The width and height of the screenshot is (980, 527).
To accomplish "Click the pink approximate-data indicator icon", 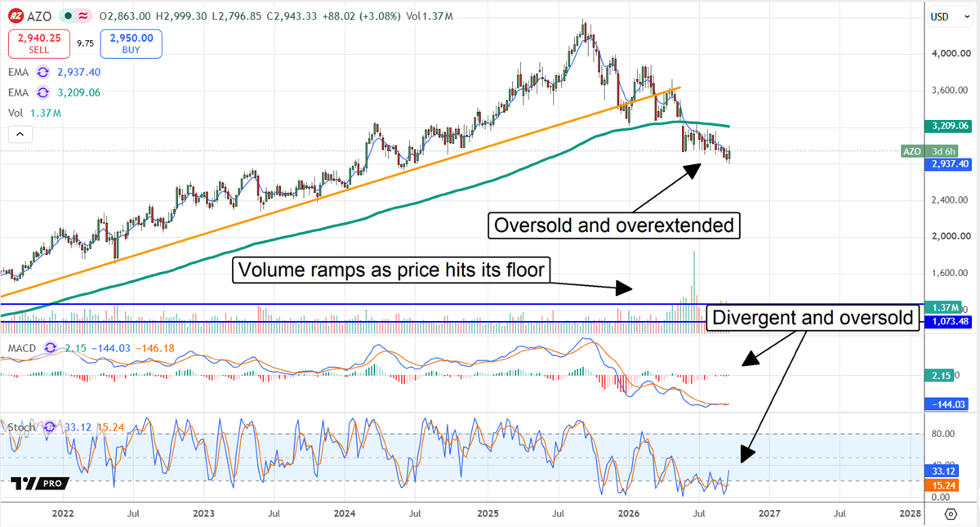I will point(83,16).
